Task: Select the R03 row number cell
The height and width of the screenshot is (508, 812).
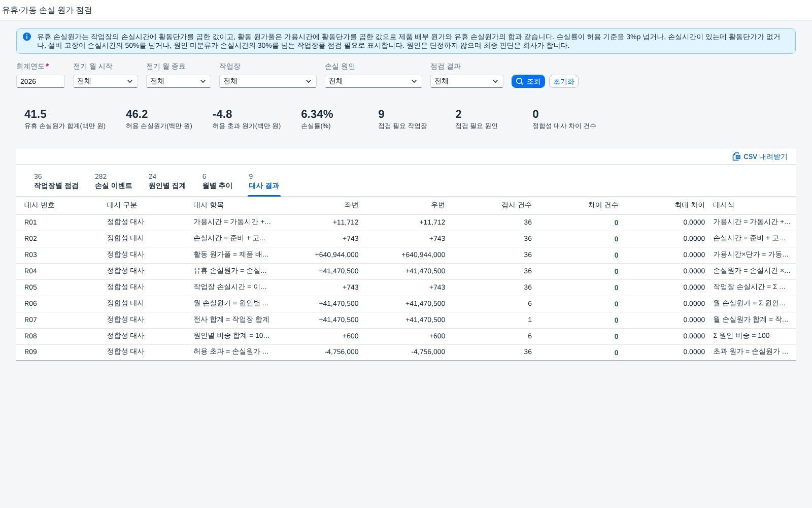Action: (x=30, y=255)
